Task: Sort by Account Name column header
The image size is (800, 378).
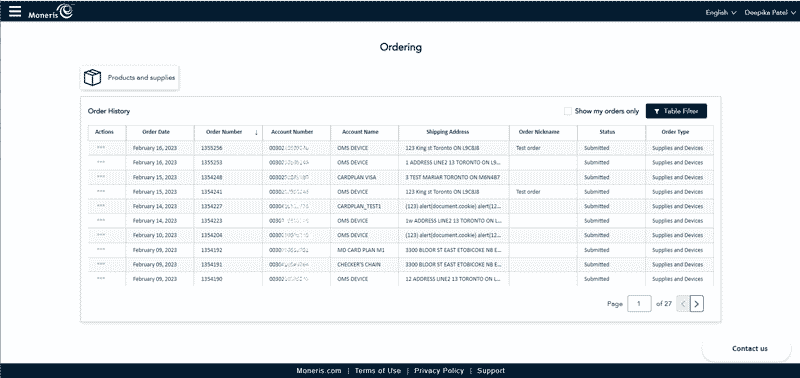Action: click(x=360, y=132)
